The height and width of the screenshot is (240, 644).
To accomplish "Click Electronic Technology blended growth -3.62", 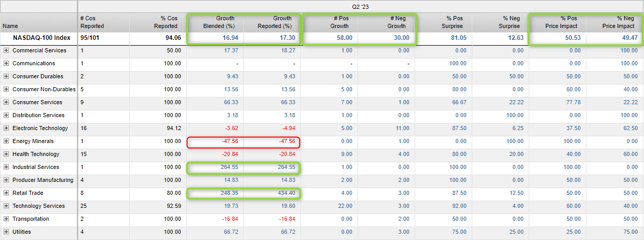I will point(232,129).
